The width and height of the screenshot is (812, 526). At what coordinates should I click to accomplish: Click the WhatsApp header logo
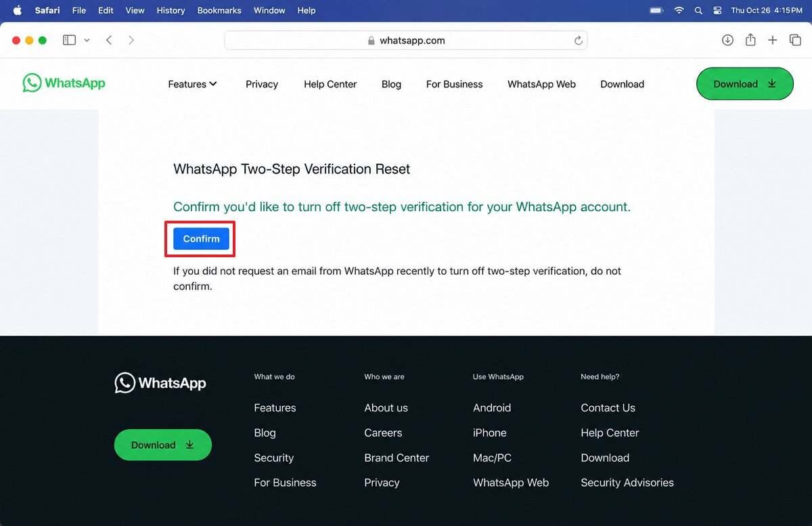coord(64,83)
